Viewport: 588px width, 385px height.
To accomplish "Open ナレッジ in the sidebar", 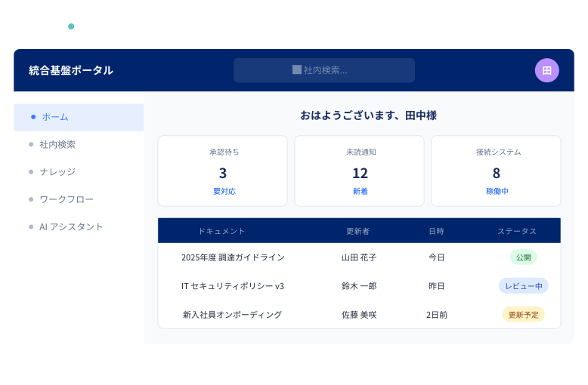I will (57, 171).
